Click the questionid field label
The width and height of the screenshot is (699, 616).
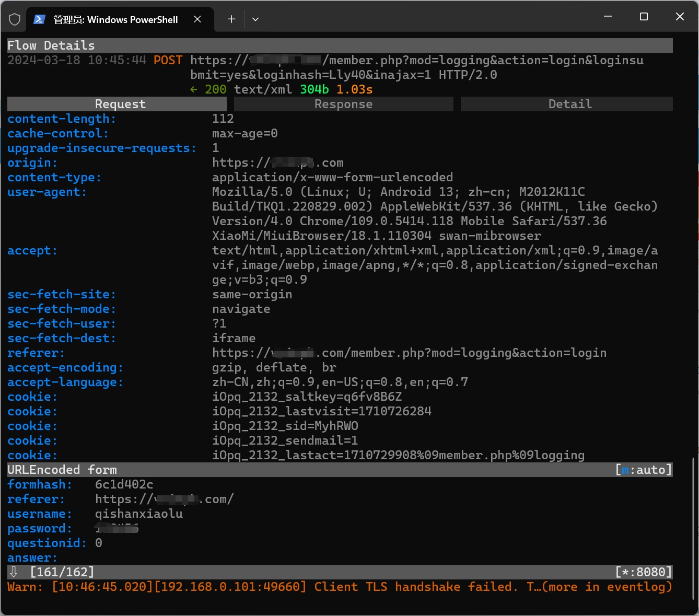[47, 543]
